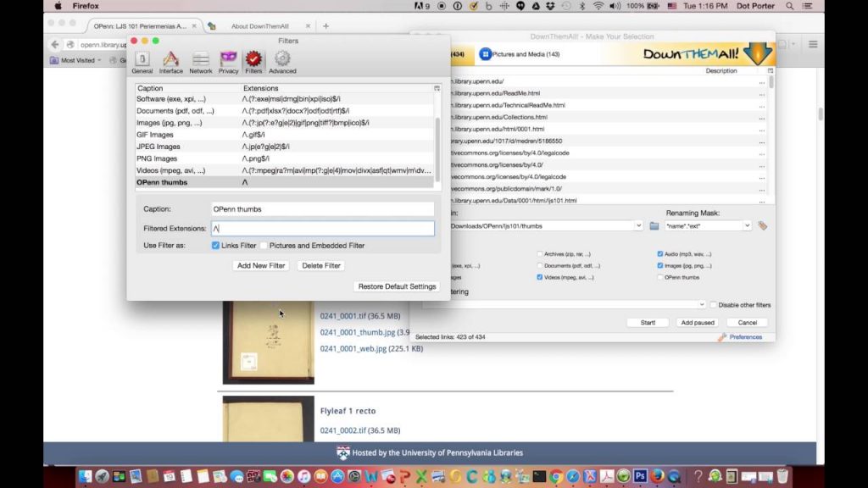
Task: Select the PNG Images filter row
Action: (284, 158)
